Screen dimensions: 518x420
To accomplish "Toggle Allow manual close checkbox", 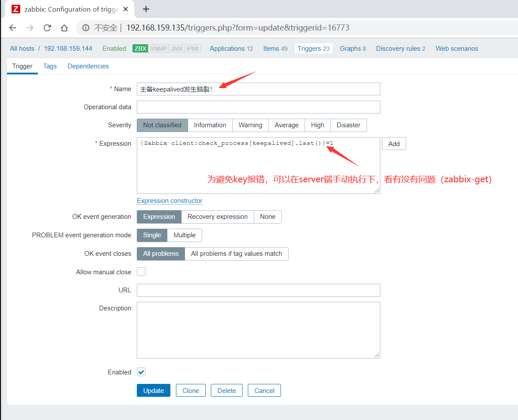I will (141, 272).
